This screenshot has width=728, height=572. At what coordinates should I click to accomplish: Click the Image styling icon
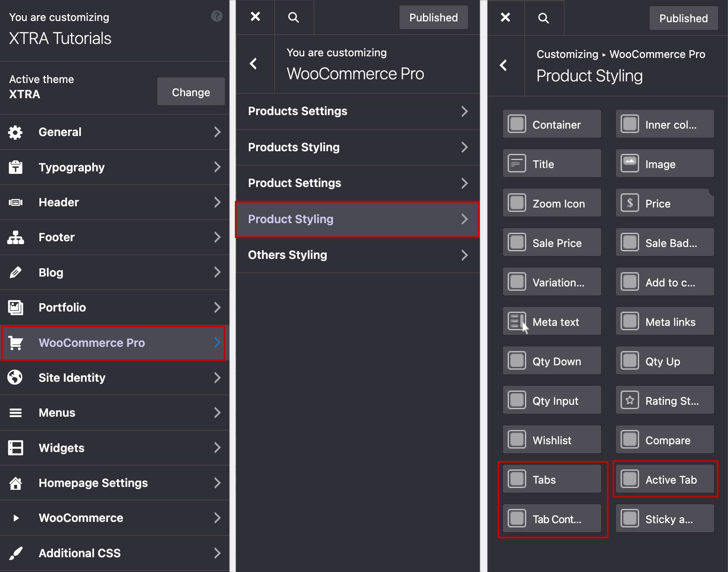(x=629, y=164)
